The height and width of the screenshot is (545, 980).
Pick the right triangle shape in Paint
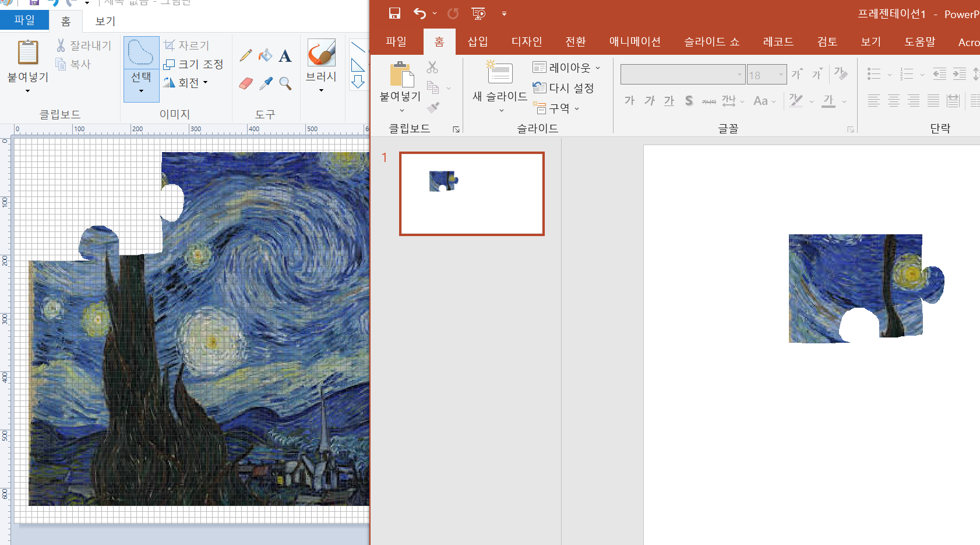click(x=358, y=65)
